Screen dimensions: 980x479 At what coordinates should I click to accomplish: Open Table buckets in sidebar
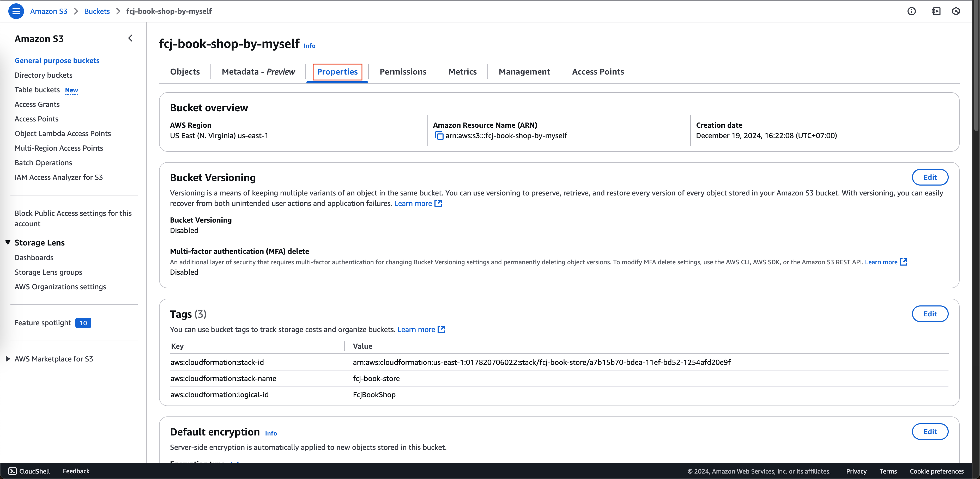click(37, 90)
